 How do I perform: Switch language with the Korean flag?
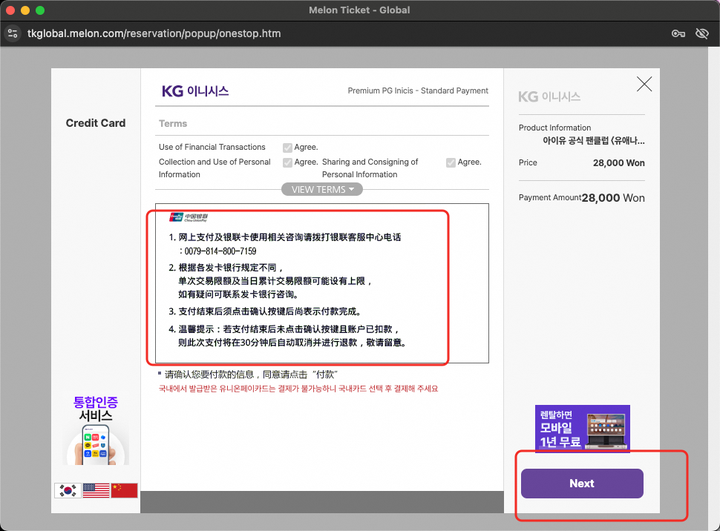tap(68, 491)
